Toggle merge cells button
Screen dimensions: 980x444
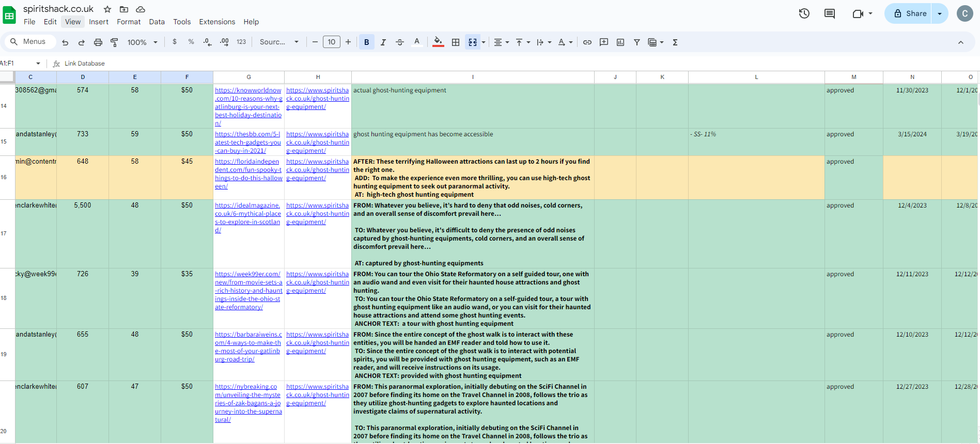[473, 42]
